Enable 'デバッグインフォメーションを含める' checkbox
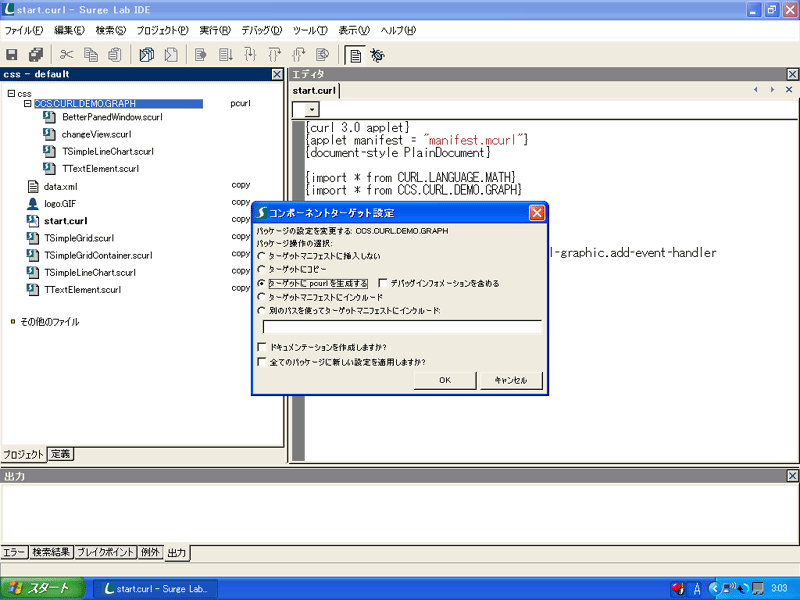The height and width of the screenshot is (600, 800). 384,284
